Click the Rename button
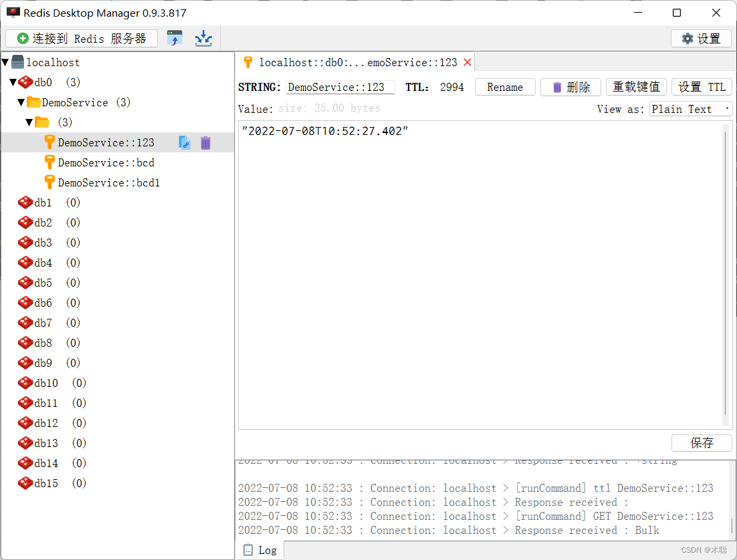The image size is (737, 560). (x=505, y=88)
